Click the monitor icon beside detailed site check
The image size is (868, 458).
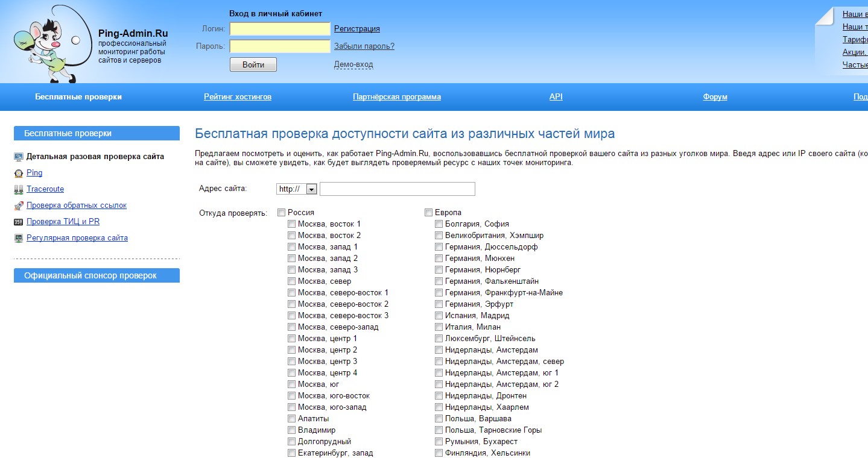point(19,157)
